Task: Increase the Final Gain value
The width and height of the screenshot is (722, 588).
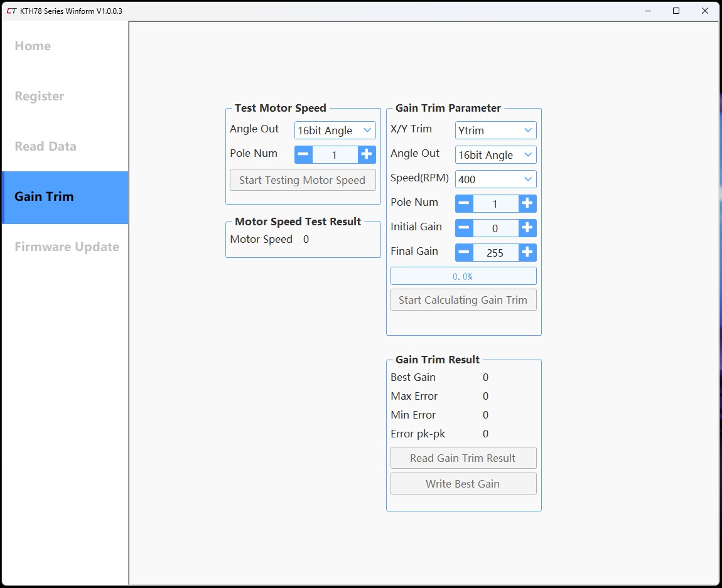Action: pyautogui.click(x=527, y=252)
